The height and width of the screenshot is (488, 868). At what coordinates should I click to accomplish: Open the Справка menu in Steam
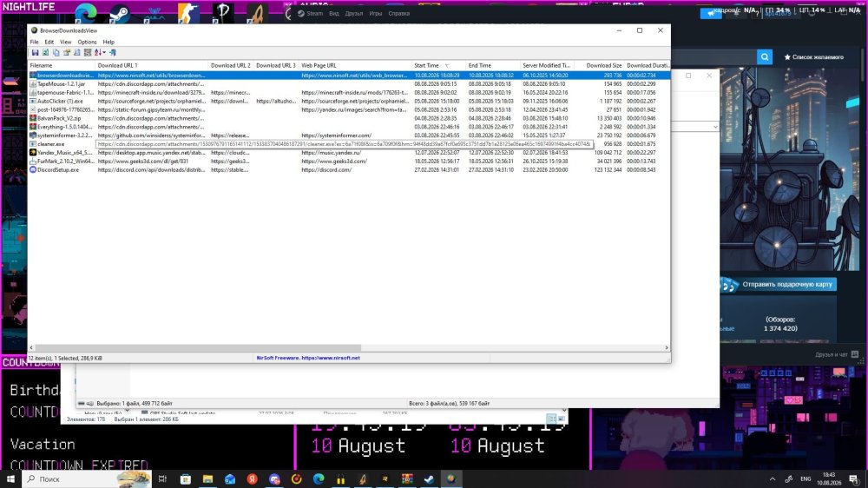click(x=398, y=13)
